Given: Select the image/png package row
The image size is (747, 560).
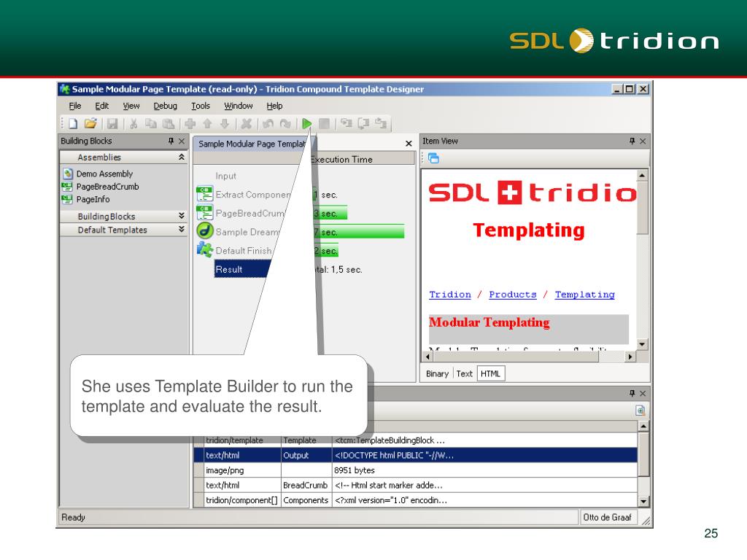Looking at the screenshot, I should pyautogui.click(x=415, y=470).
